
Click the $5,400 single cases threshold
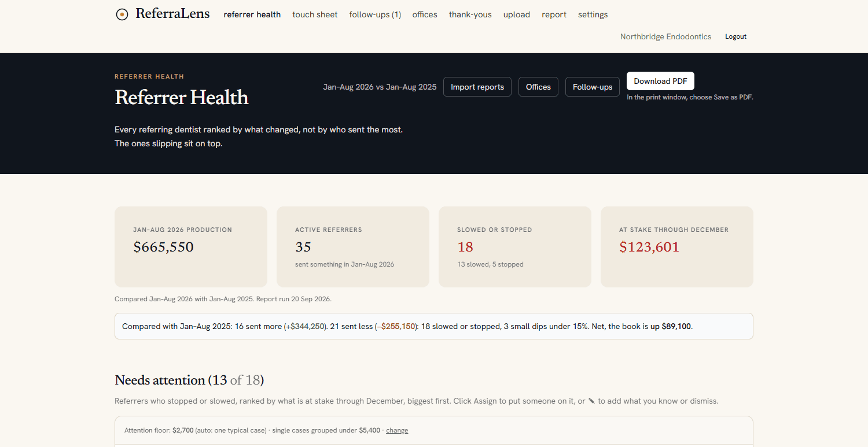tap(370, 430)
